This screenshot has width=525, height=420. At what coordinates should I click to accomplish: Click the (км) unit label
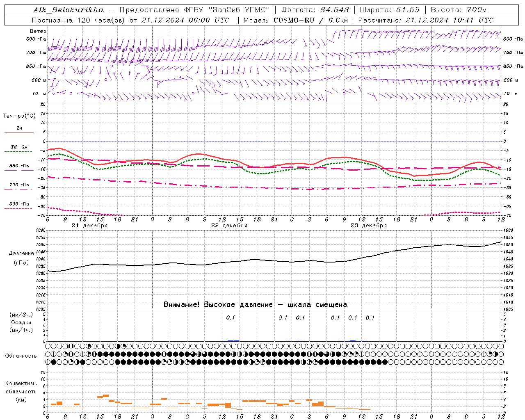coord(21,399)
